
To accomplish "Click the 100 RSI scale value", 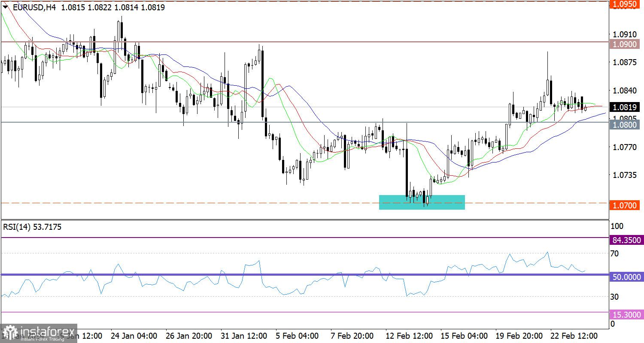I will coord(616,226).
